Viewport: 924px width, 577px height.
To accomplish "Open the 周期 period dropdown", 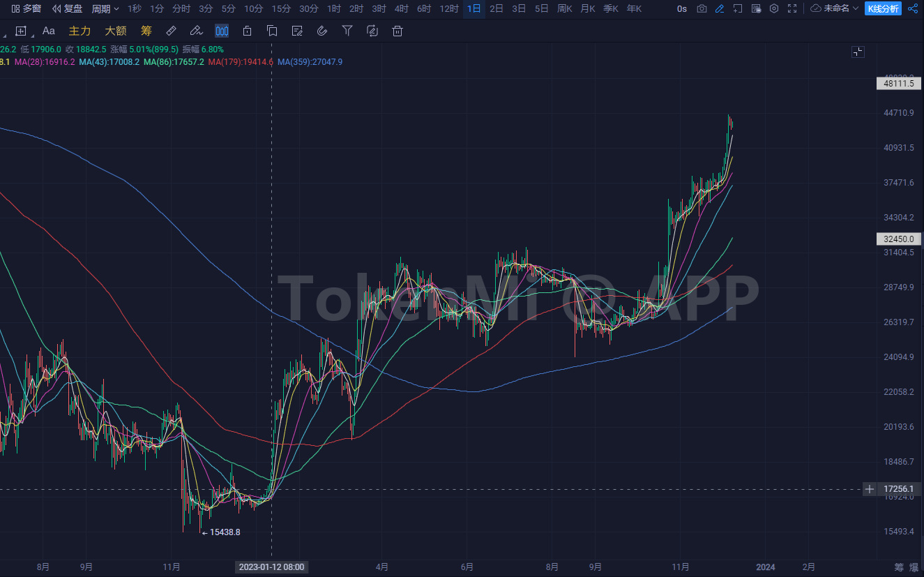I will pyautogui.click(x=105, y=8).
